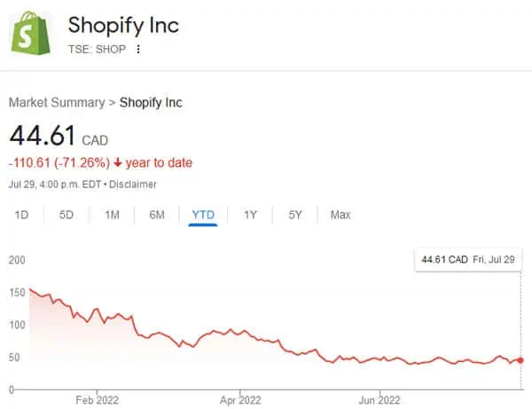
Task: Click the Shopify Inc page title
Action: (123, 25)
